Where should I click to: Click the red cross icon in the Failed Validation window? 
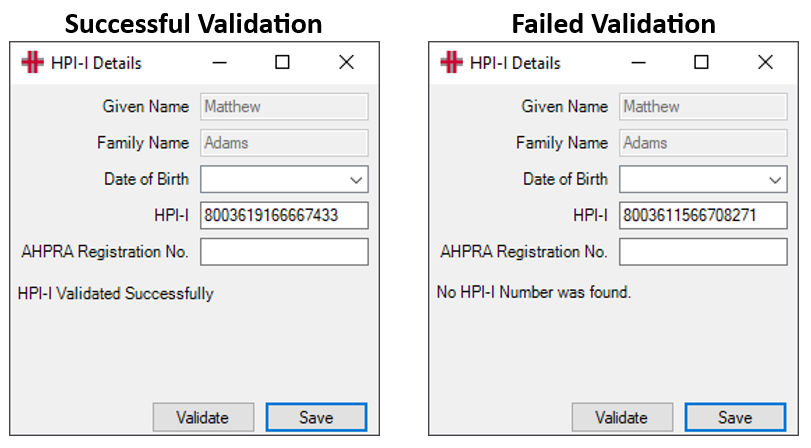(x=451, y=63)
